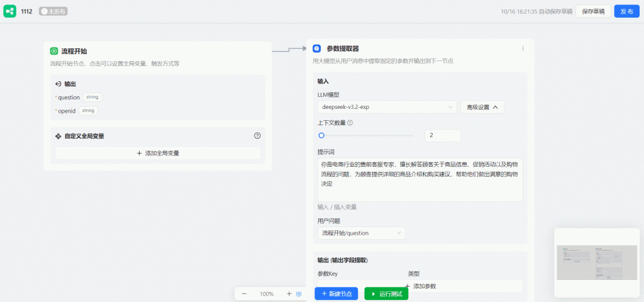Click the 参数提取器 node blue icon

317,48
